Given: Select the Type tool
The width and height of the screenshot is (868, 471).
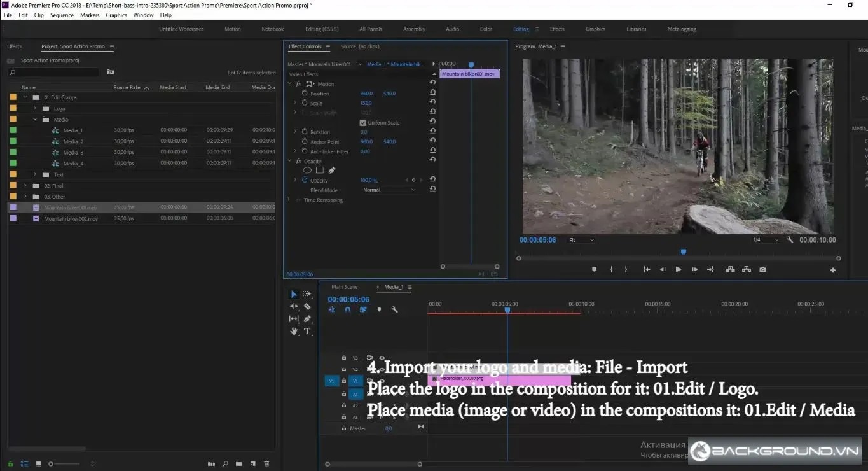Looking at the screenshot, I should click(308, 331).
